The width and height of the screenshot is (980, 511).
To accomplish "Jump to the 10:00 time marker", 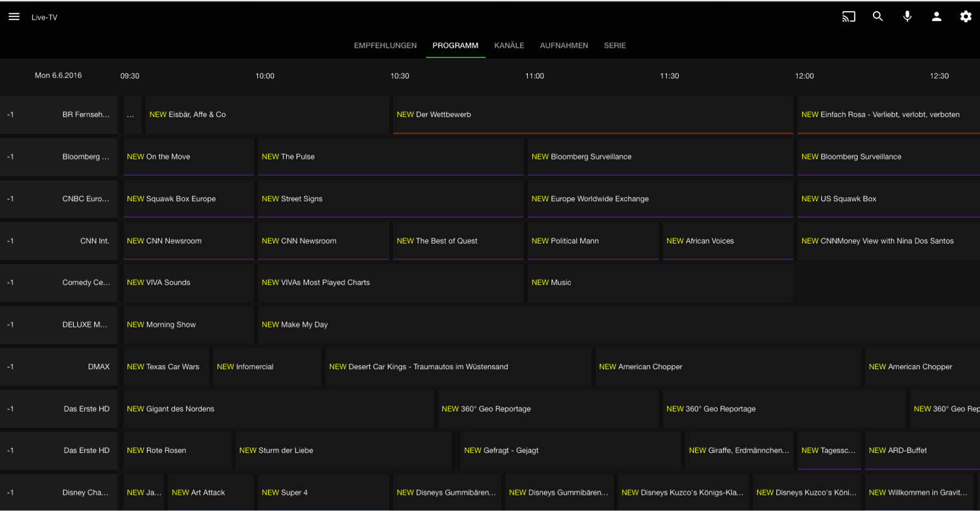I will pos(265,76).
